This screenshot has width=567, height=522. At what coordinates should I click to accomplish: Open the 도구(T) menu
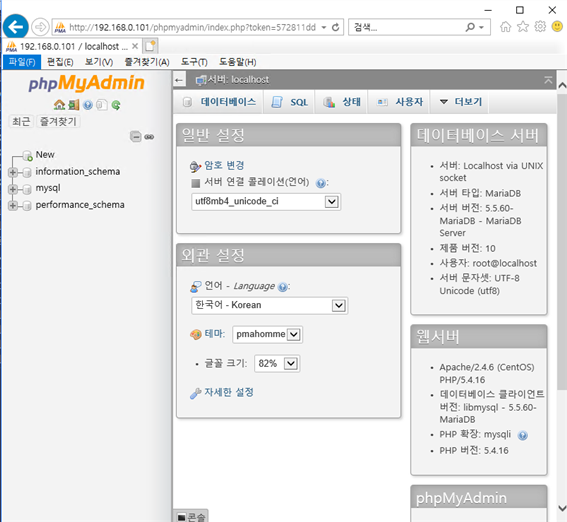tap(194, 62)
